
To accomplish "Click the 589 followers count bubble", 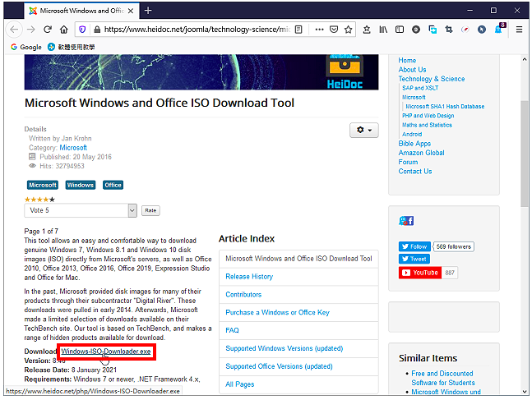I will point(454,246).
